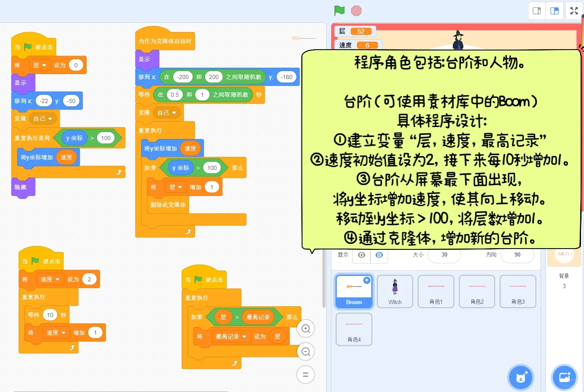Click the add backdrop icon
This screenshot has height=392, width=584.
[x=564, y=377]
